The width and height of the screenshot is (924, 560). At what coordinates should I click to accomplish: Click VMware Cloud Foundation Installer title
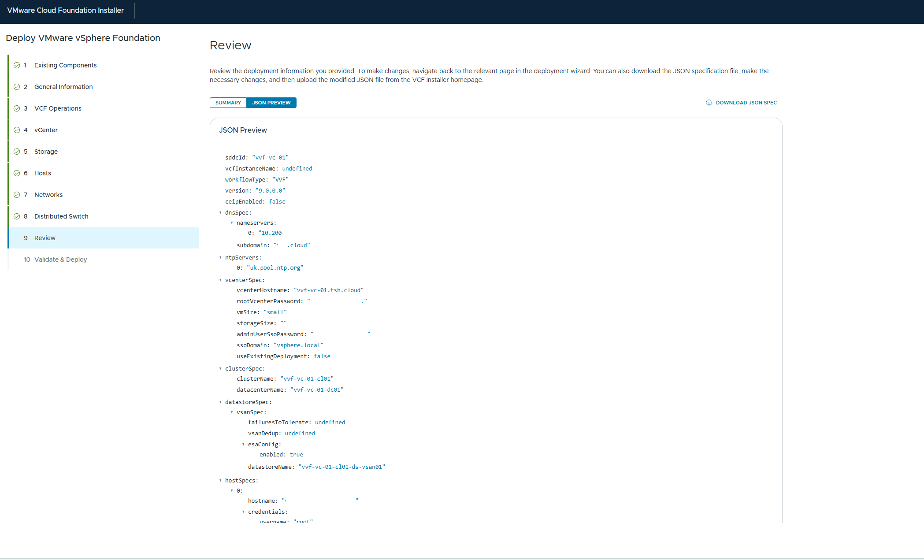pyautogui.click(x=65, y=10)
